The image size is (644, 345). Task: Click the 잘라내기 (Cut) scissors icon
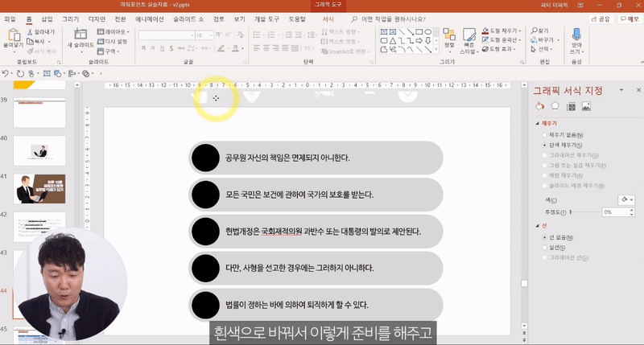30,31
